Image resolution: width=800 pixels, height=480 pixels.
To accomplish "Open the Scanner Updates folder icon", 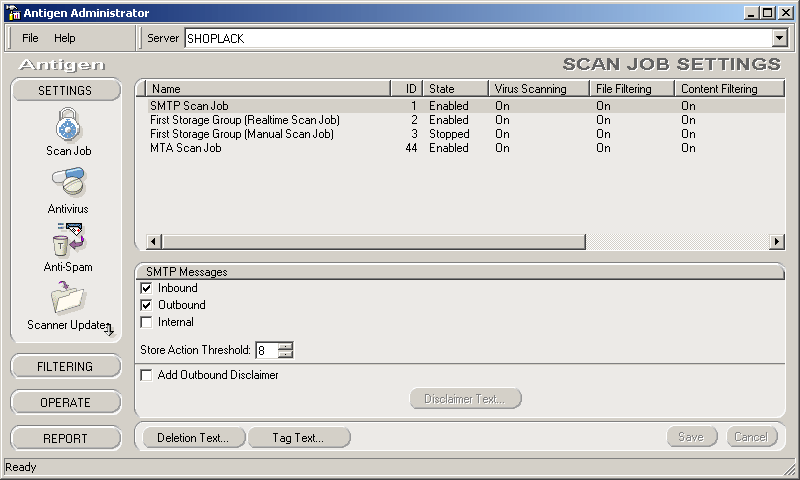I will click(x=67, y=299).
